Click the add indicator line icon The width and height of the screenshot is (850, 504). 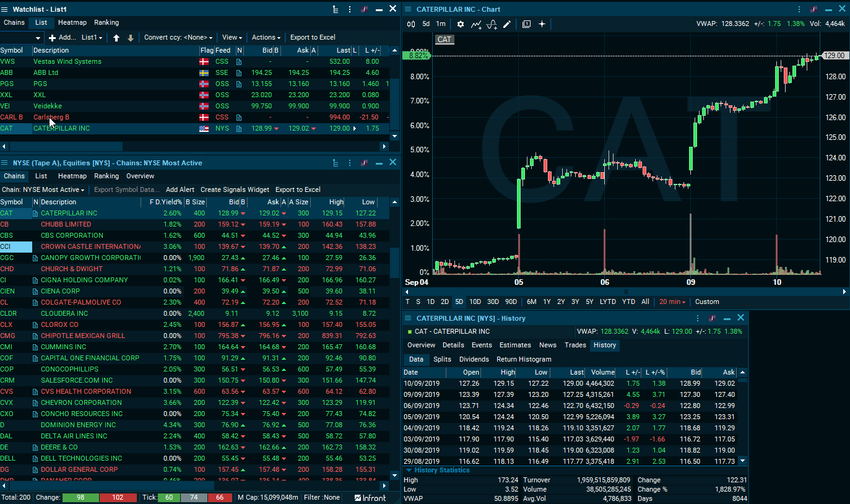pyautogui.click(x=476, y=24)
